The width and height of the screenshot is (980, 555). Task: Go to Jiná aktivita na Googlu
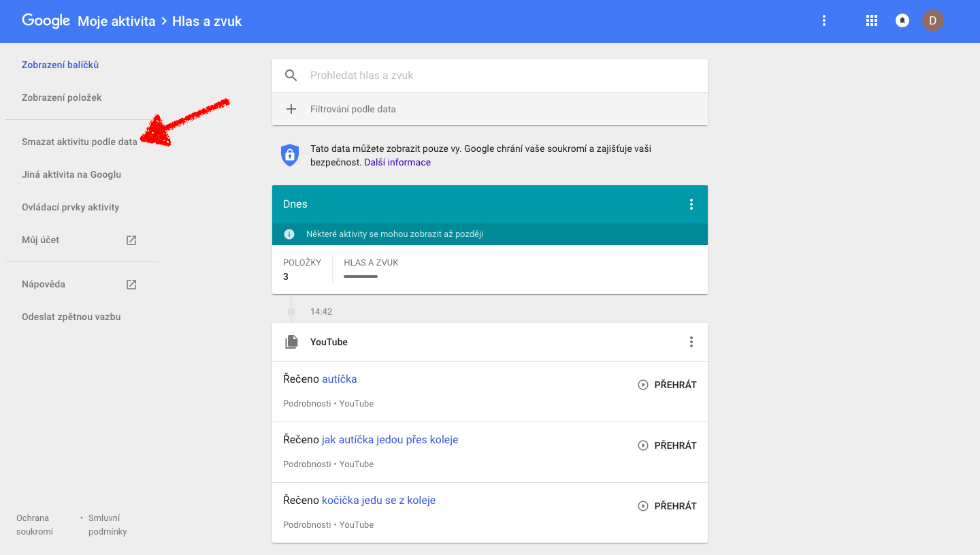click(71, 174)
